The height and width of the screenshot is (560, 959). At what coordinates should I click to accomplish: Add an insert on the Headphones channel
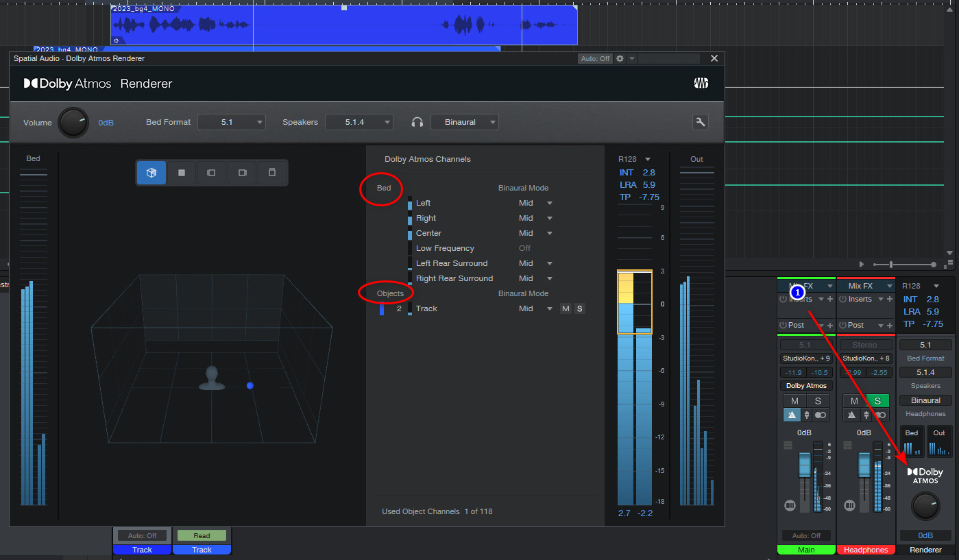pos(890,299)
